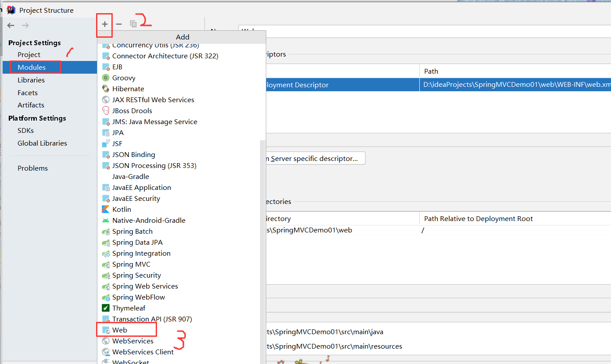Click the Spring Data JPA icon

click(106, 243)
